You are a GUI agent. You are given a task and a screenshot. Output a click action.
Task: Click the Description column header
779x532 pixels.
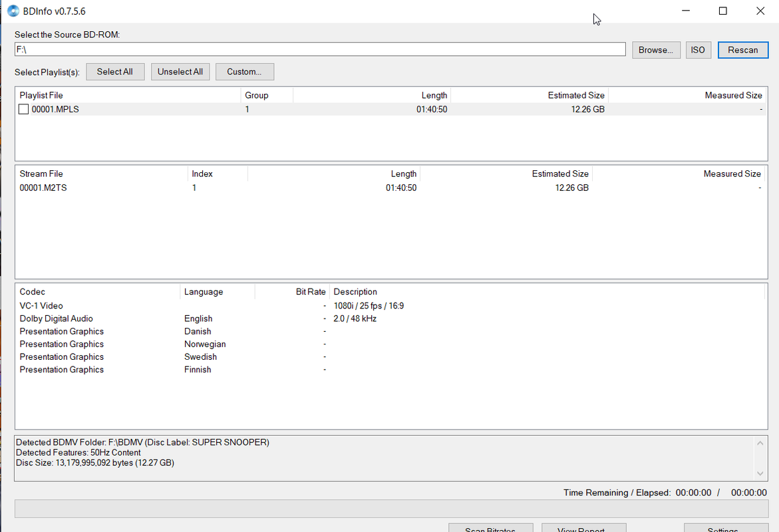pos(546,292)
